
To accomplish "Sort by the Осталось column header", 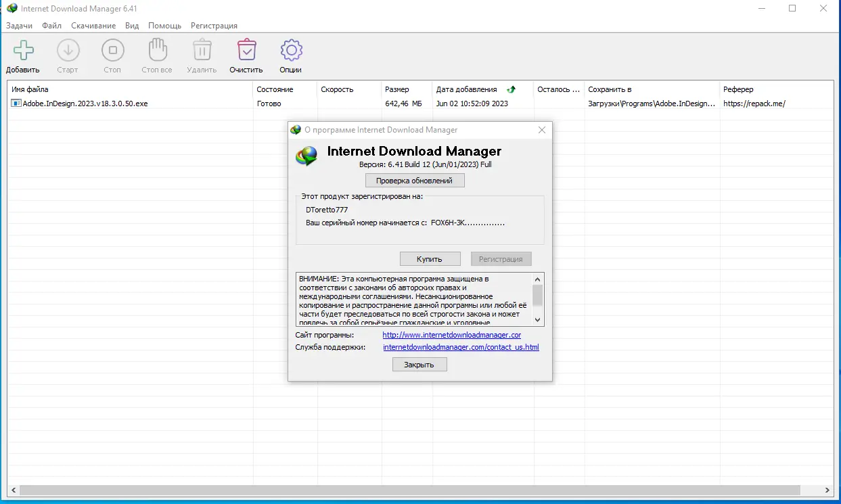I will click(x=559, y=89).
